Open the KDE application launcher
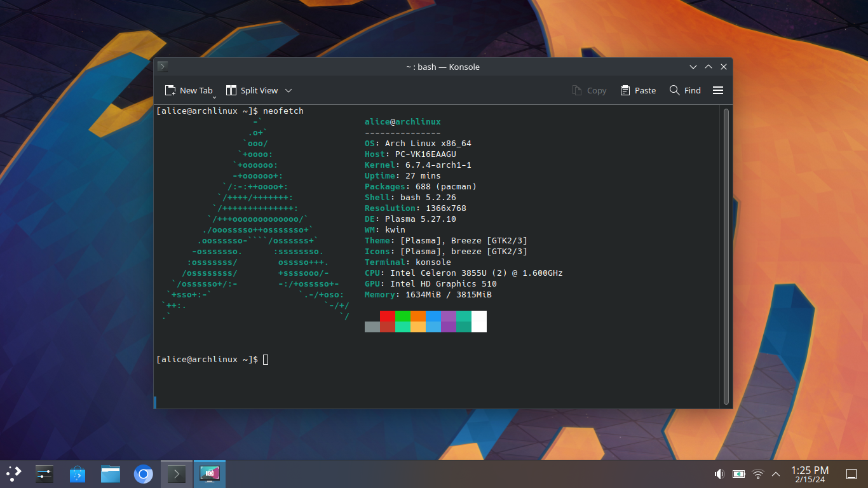Screen dimensions: 868x488 pos(13,473)
